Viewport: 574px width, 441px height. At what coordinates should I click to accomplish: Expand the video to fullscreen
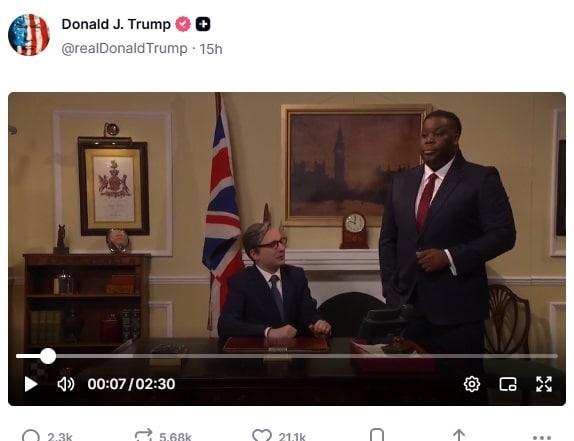(544, 384)
